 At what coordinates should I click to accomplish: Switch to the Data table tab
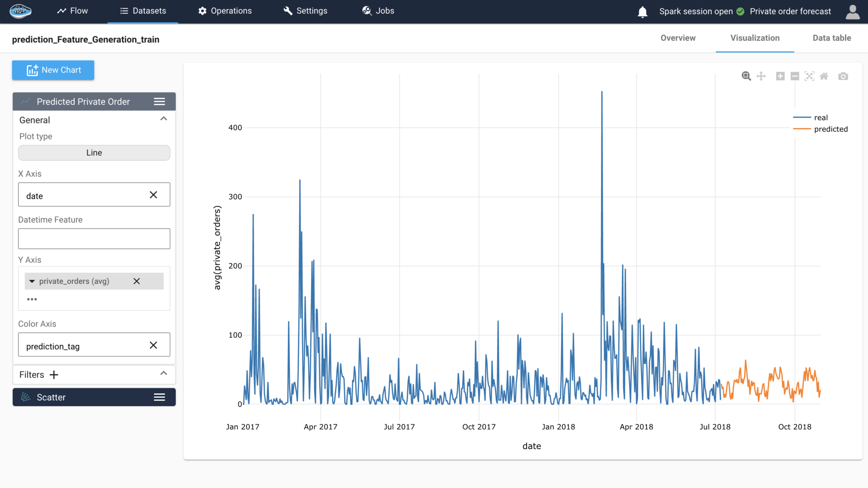click(831, 38)
